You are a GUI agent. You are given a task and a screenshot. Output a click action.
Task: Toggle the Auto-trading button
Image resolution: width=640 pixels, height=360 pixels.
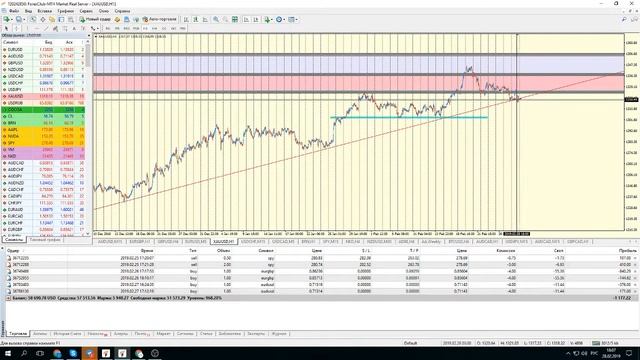[x=159, y=19]
